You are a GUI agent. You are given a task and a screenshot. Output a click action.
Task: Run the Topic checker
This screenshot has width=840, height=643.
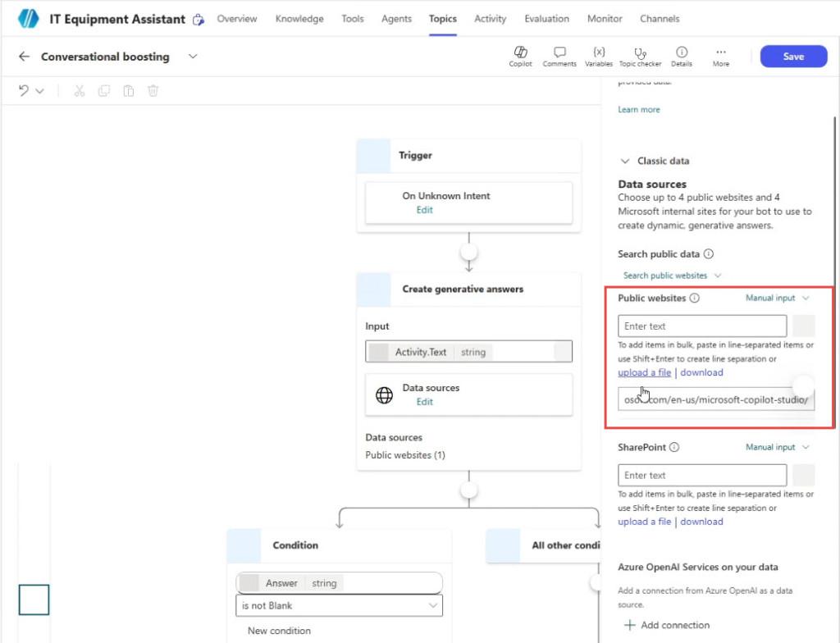[x=640, y=57]
